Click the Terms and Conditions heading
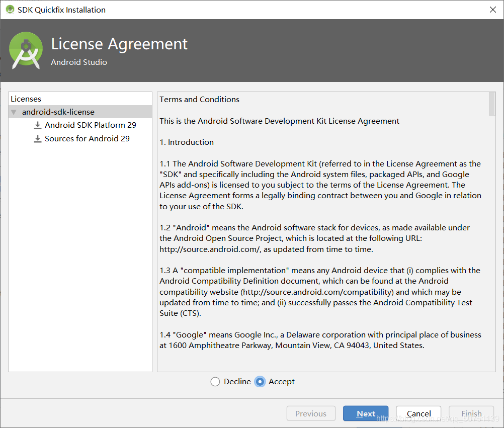 (199, 100)
